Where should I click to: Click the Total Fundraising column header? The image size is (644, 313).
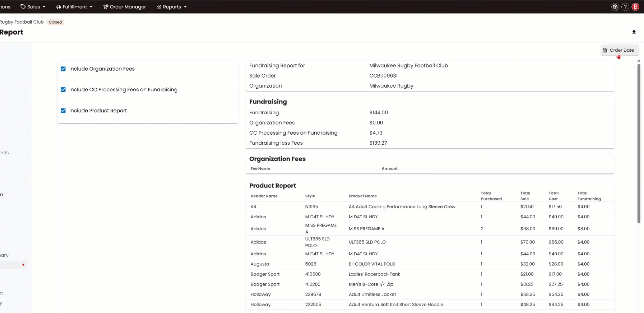click(x=589, y=196)
